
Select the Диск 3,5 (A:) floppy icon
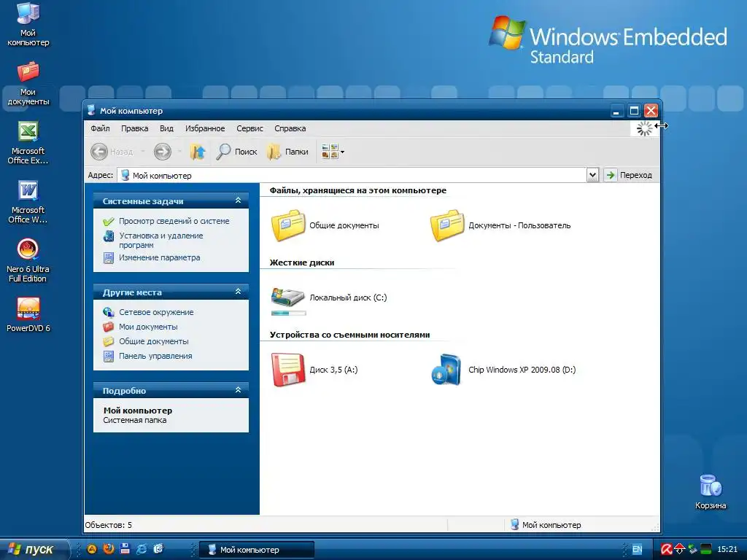point(288,370)
